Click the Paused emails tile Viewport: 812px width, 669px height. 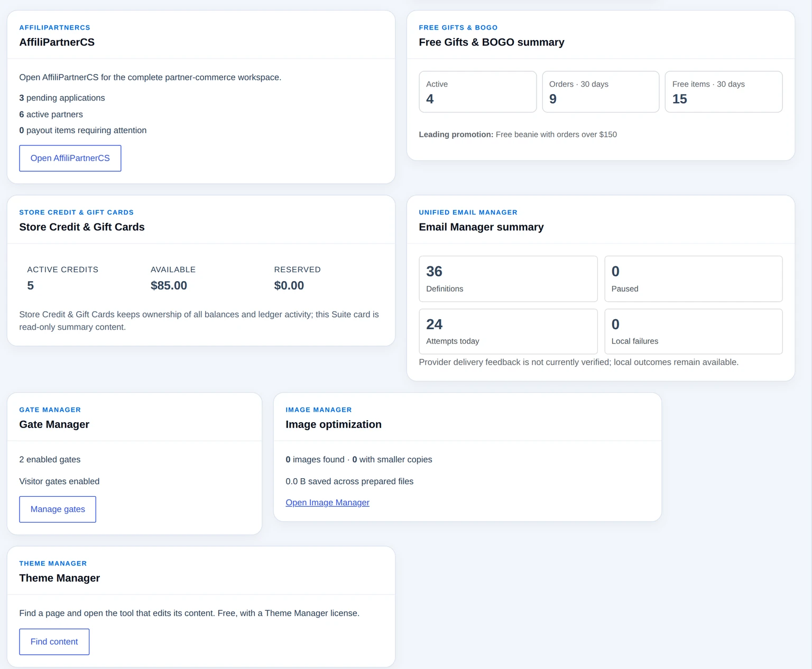tap(693, 279)
